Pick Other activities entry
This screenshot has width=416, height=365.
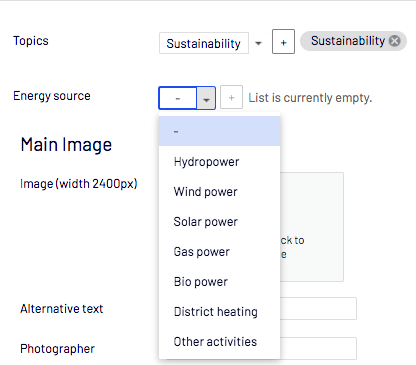[x=219, y=342]
